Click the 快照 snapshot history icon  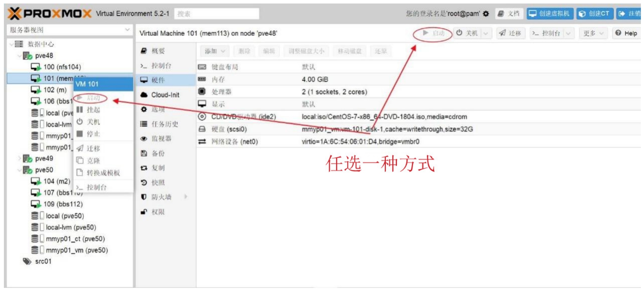tap(144, 182)
